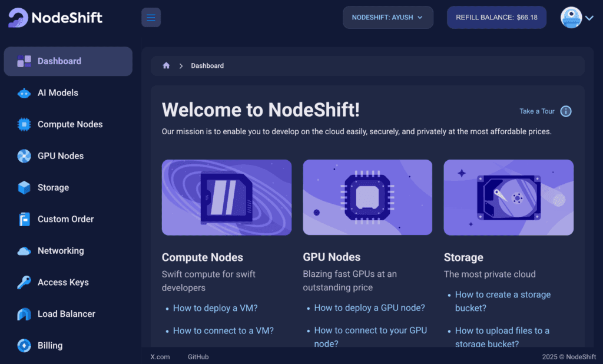This screenshot has height=364, width=603.
Task: Click the Dashboard sidebar icon
Action: 24,61
